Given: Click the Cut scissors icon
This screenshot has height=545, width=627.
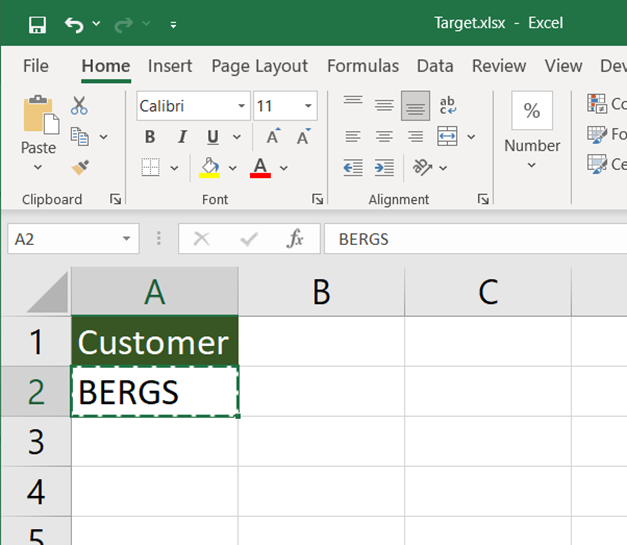Looking at the screenshot, I should point(80,105).
